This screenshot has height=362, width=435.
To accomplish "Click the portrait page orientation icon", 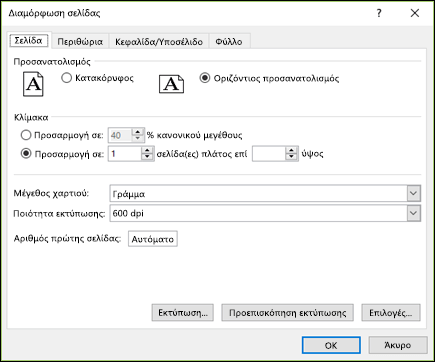I will pyautogui.click(x=33, y=84).
